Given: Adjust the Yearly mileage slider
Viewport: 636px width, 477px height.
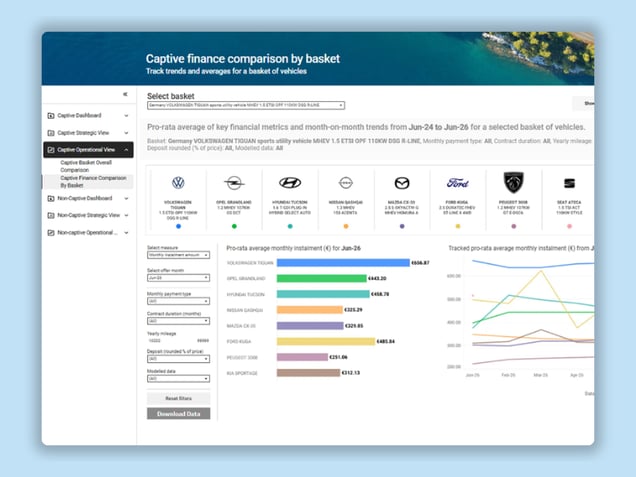Looking at the screenshot, I should click(x=178, y=341).
